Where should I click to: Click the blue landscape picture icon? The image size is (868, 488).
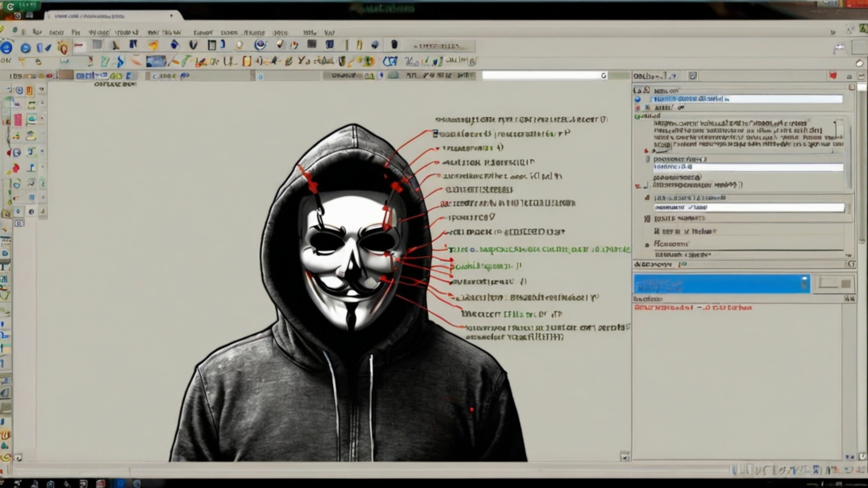point(156,61)
